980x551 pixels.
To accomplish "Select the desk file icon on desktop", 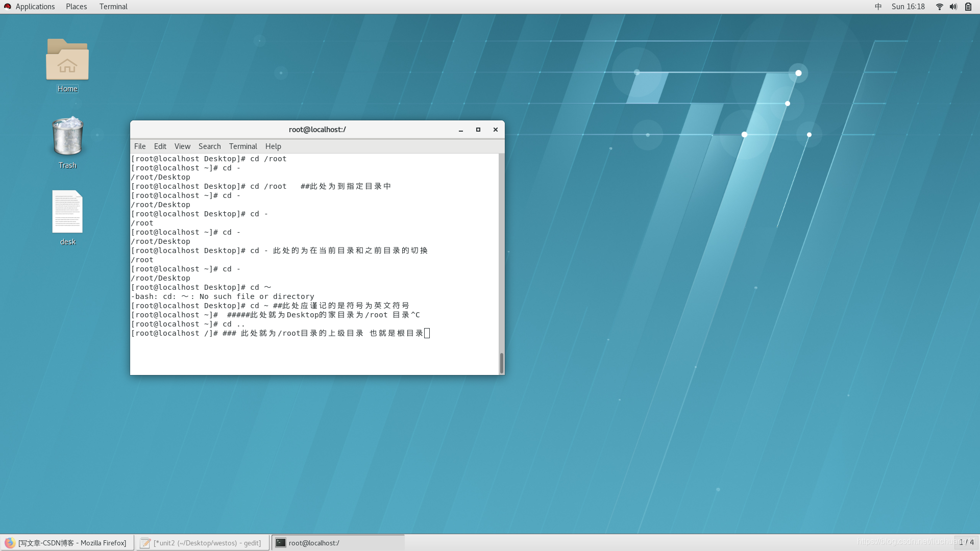I will click(67, 212).
